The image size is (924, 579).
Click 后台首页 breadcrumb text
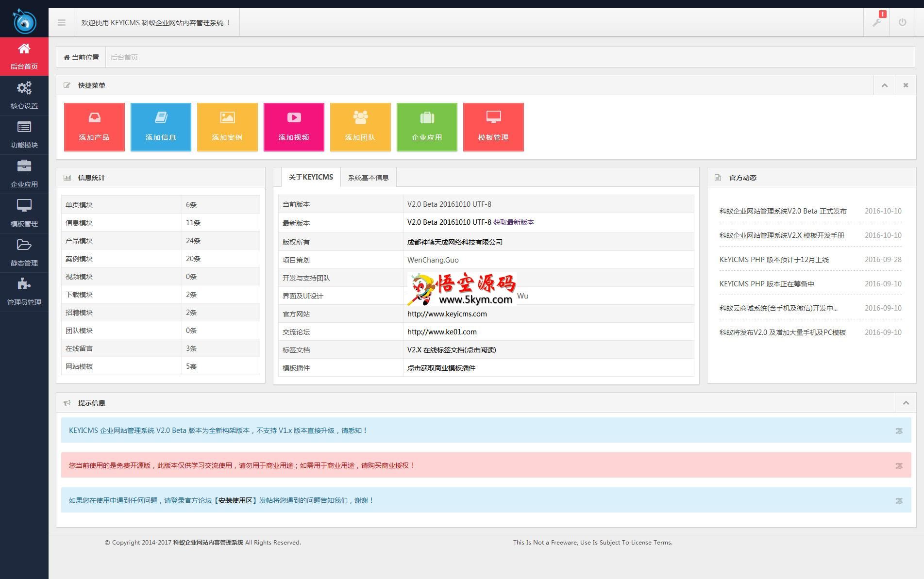124,57
